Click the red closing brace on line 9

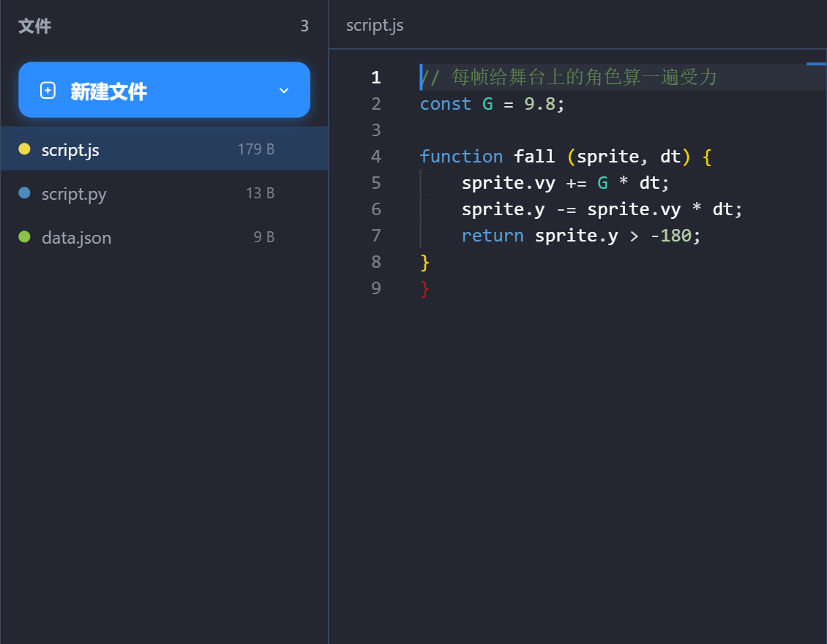(x=425, y=288)
